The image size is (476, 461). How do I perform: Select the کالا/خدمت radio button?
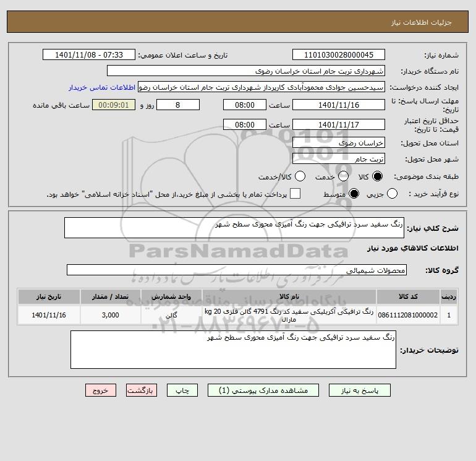click(x=300, y=176)
